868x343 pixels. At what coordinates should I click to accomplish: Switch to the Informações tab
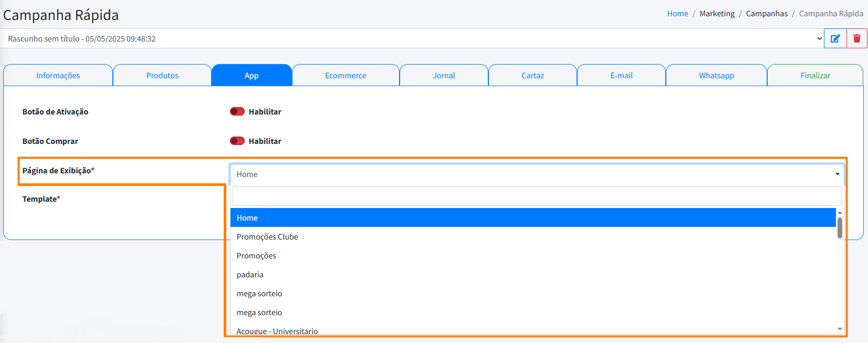click(58, 76)
